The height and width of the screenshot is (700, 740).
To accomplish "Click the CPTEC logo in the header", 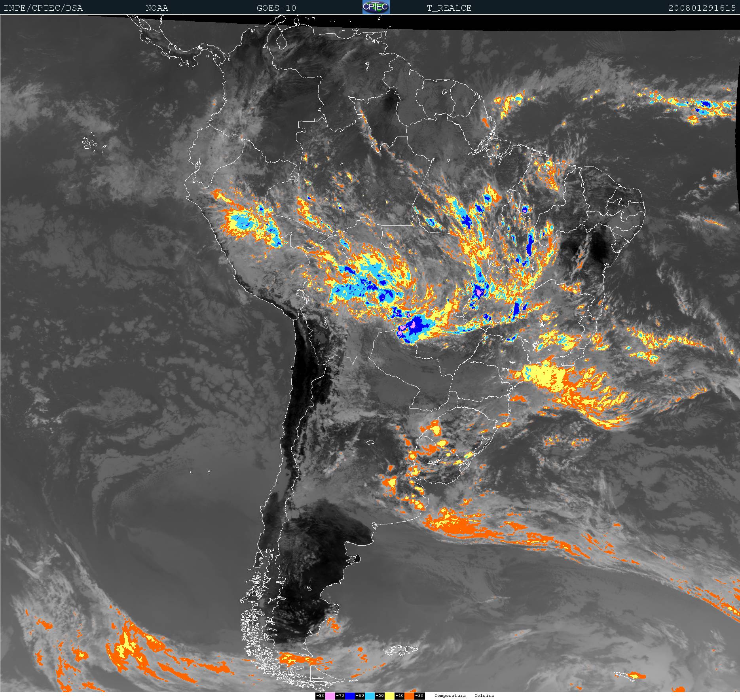I will click(x=376, y=7).
